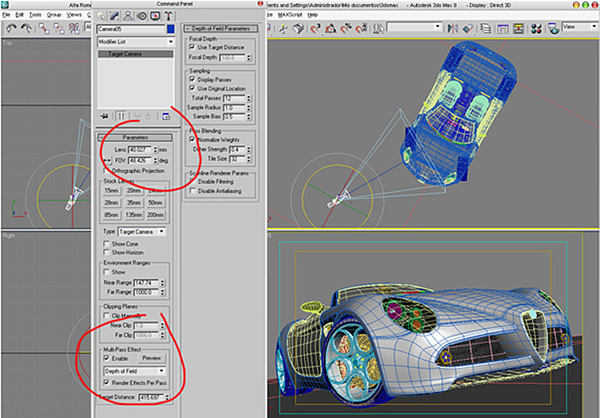Click the Total Passes spinner arrows
Screen dimensions: 600x418
point(249,98)
